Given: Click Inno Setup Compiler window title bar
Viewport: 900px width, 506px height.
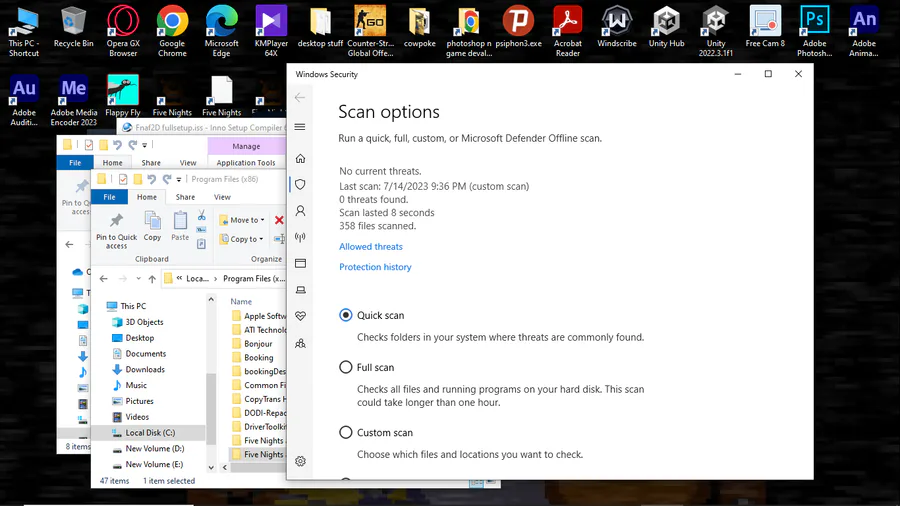Looking at the screenshot, I should [x=203, y=127].
